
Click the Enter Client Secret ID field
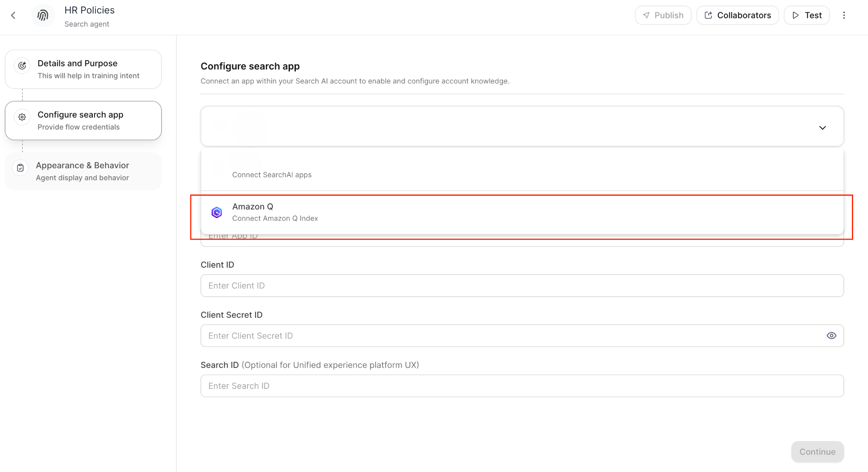[x=509, y=336]
